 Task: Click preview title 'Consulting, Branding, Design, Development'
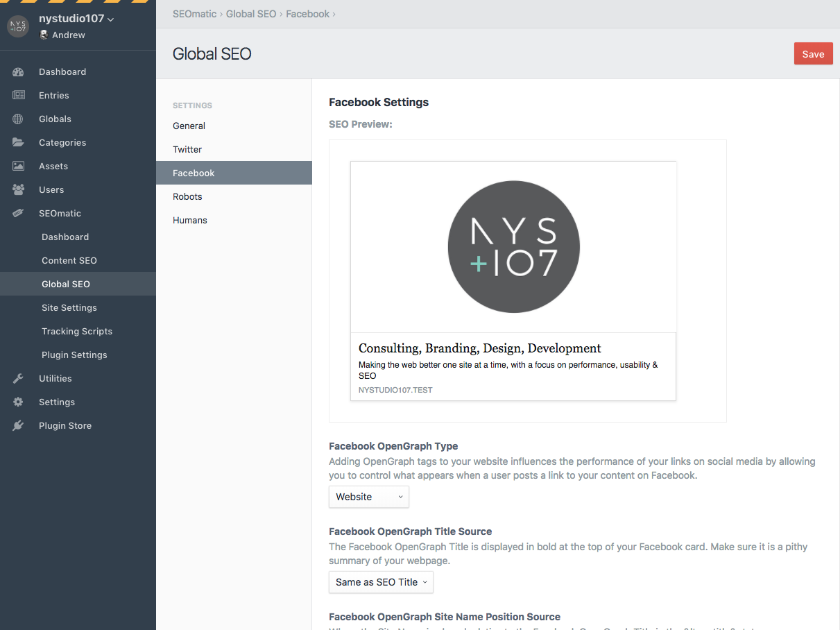tap(480, 348)
